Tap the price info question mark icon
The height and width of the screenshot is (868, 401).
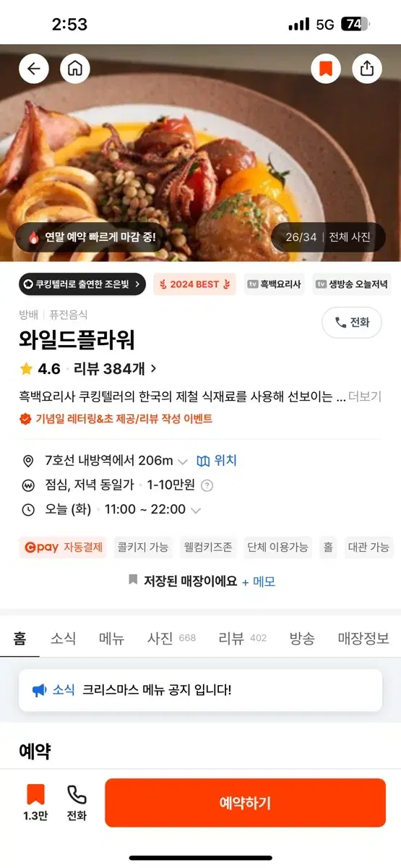(207, 485)
